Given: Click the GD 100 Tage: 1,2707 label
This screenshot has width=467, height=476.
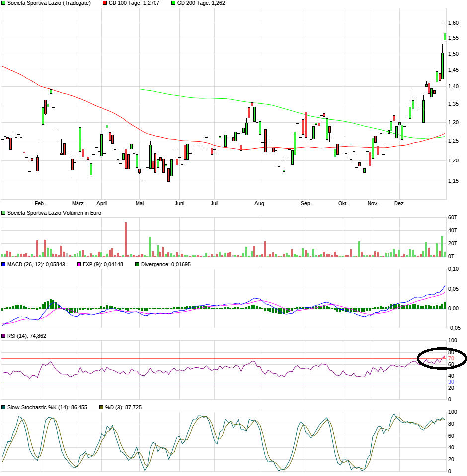Looking at the screenshot, I should point(134,3).
